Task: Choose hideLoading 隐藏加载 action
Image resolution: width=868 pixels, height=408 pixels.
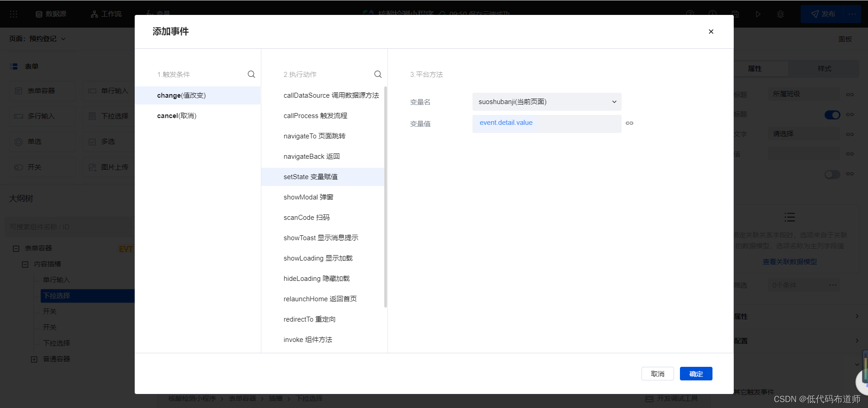Action: tap(323, 279)
